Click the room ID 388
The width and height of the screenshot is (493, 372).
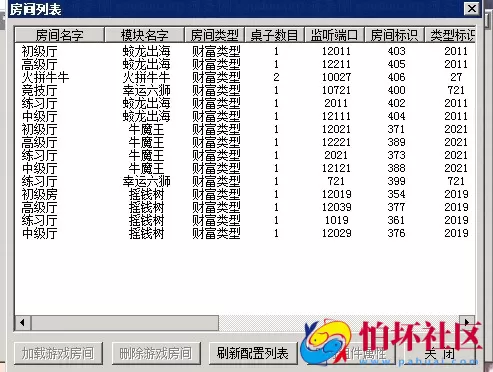point(396,168)
